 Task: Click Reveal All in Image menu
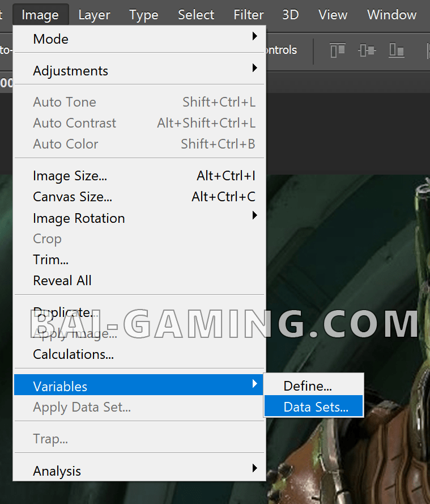tap(62, 281)
